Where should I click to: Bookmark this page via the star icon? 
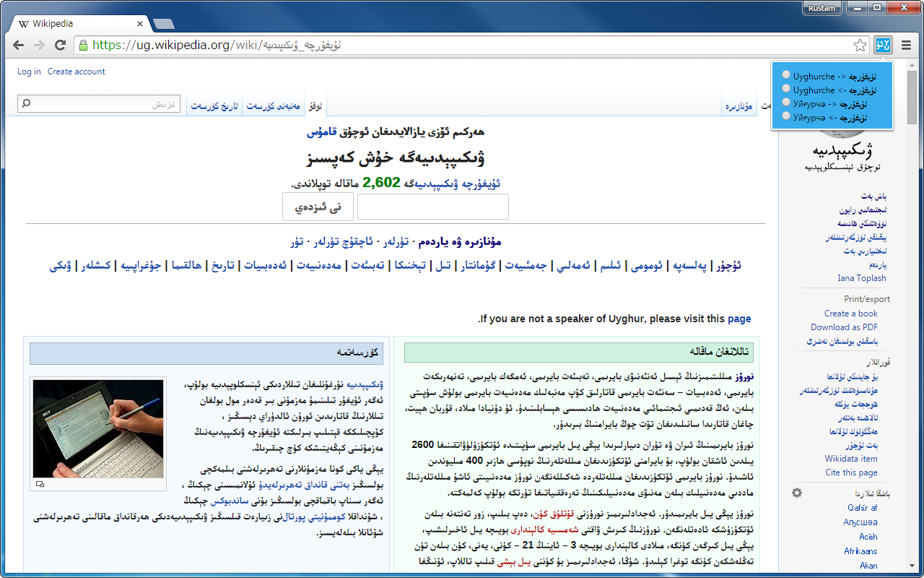point(859,44)
